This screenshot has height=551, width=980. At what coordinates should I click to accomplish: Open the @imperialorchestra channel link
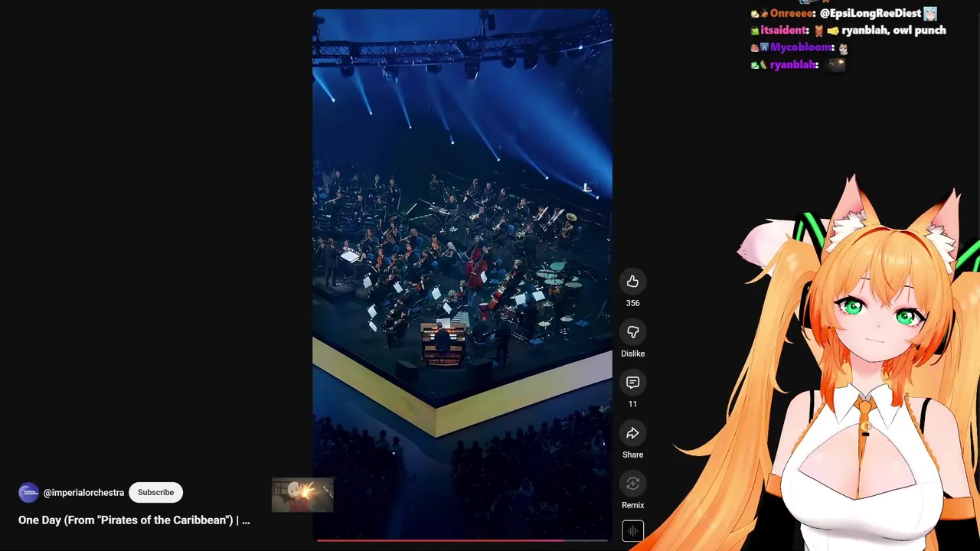tap(83, 493)
